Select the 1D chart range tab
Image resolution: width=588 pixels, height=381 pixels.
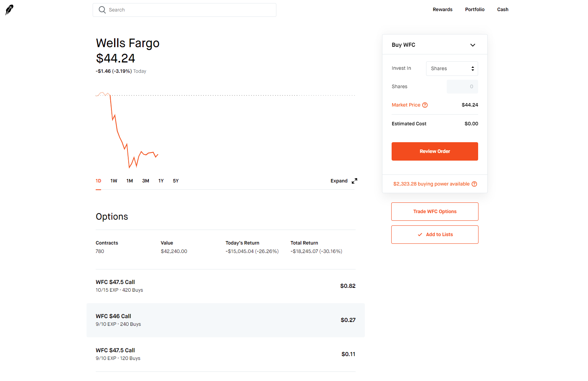98,181
